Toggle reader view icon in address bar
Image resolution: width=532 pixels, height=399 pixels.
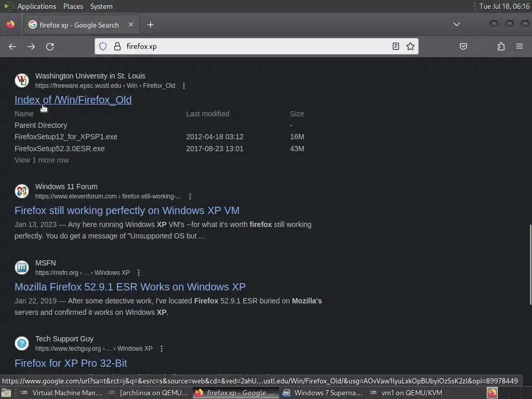point(395,46)
